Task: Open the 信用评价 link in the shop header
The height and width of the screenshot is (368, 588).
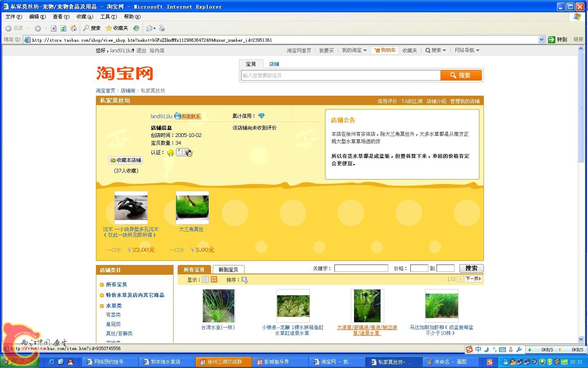Action: (x=387, y=101)
